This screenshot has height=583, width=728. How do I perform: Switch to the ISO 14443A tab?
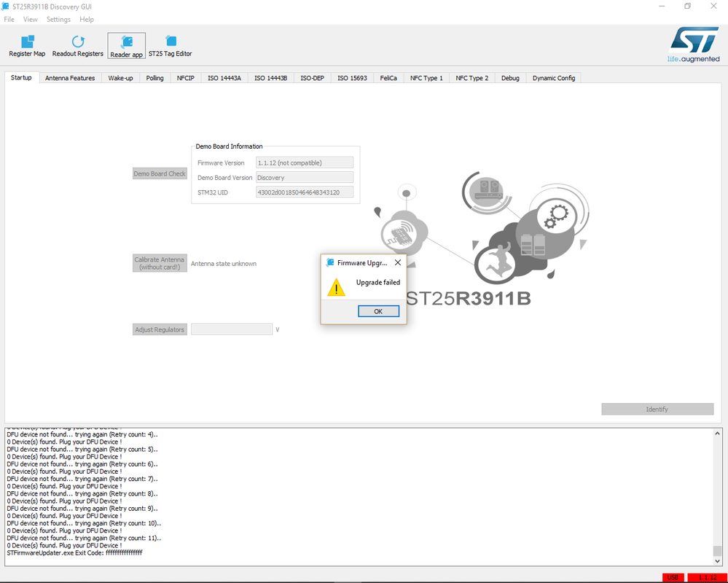224,78
